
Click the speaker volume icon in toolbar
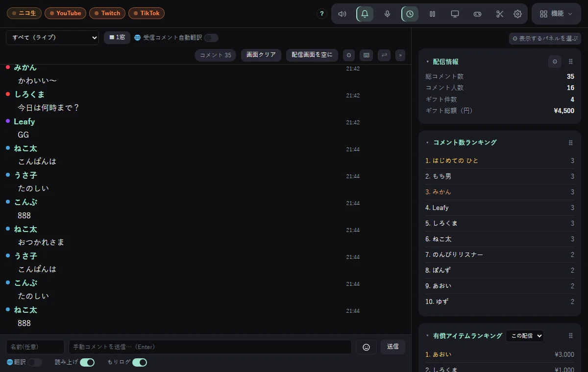[x=342, y=14]
